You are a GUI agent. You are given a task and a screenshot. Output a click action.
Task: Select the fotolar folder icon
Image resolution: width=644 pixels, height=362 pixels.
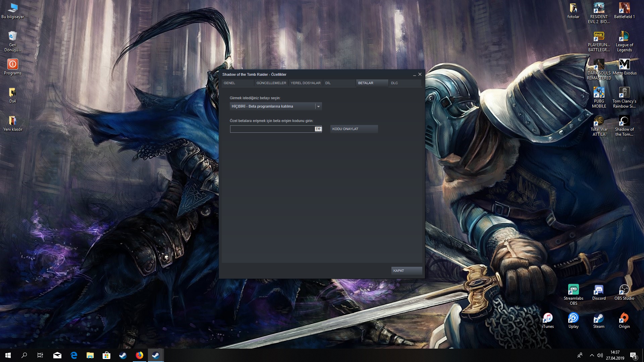pyautogui.click(x=573, y=11)
